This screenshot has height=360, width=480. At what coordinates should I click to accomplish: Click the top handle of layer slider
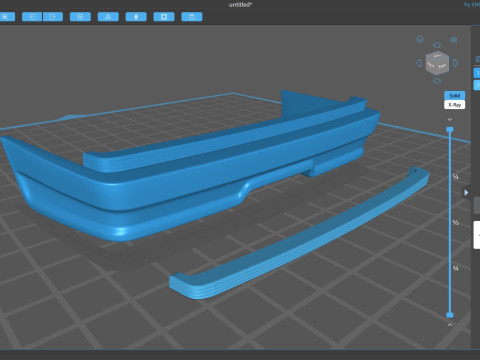[450, 129]
